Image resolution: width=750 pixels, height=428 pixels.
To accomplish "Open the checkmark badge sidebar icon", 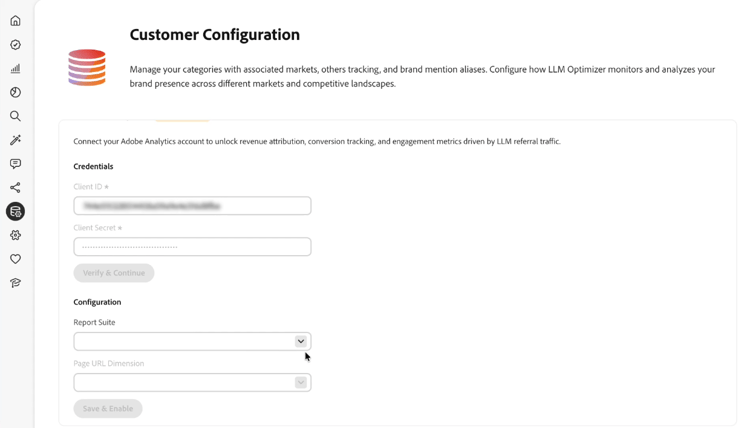I will 15,45.
